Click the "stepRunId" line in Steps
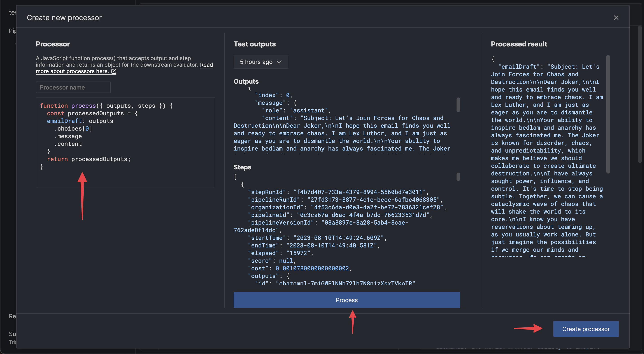The image size is (644, 354). 338,192
